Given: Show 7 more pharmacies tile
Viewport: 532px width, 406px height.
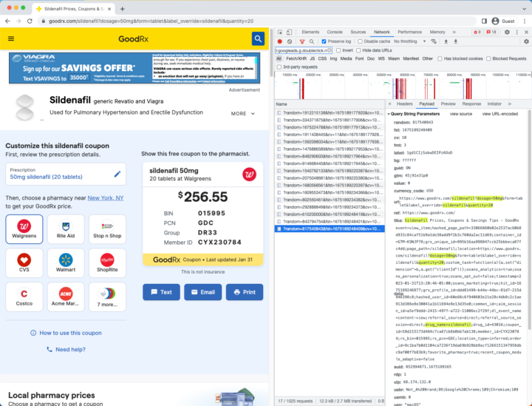Looking at the screenshot, I should click(x=107, y=297).
